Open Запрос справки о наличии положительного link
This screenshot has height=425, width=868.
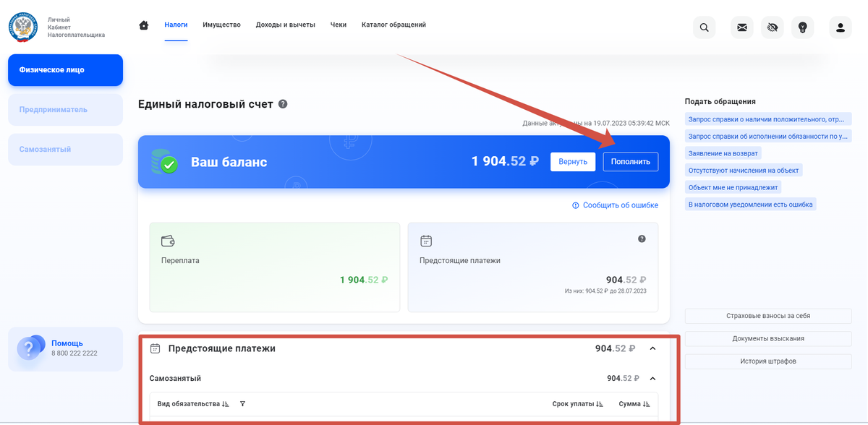point(768,119)
